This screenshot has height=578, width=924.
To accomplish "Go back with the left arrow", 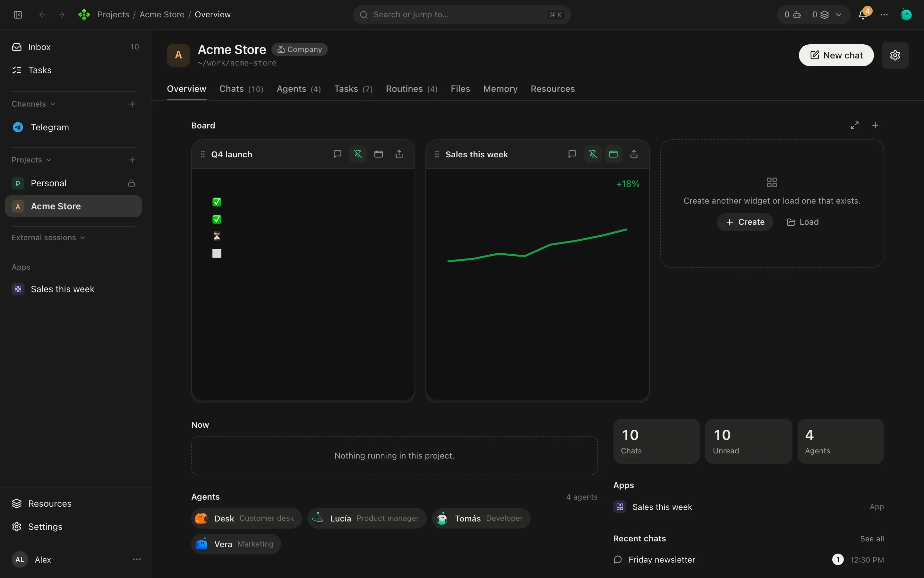I will pyautogui.click(x=42, y=14).
